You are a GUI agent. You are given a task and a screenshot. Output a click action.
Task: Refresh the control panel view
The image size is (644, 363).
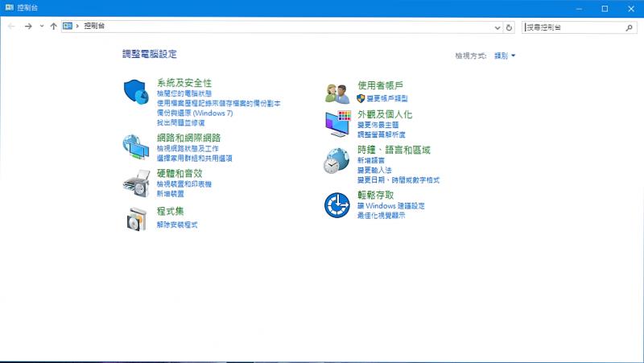click(x=509, y=27)
